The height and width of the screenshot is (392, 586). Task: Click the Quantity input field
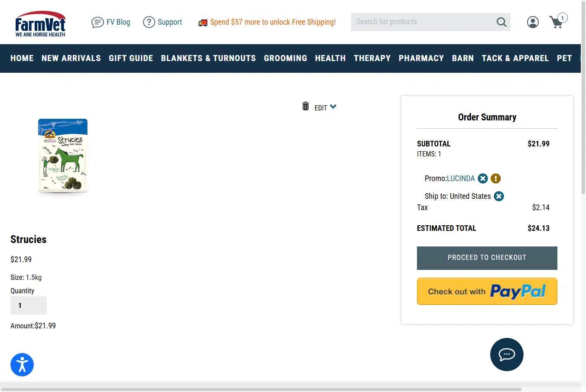pyautogui.click(x=29, y=305)
